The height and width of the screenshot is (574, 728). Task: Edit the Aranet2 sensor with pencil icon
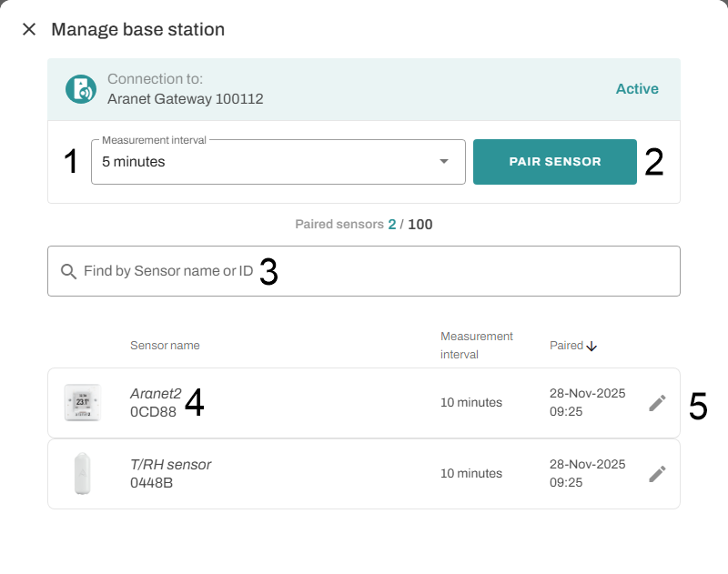click(657, 403)
